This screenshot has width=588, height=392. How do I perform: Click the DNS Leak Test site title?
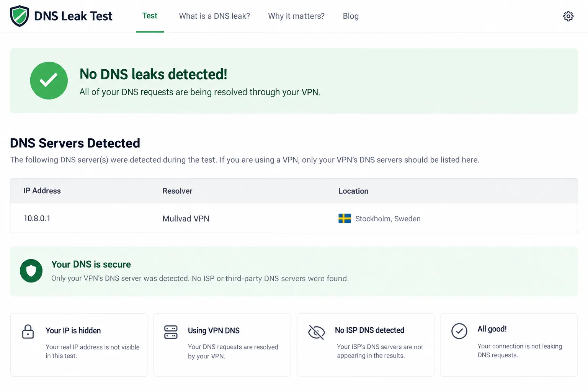pos(73,16)
